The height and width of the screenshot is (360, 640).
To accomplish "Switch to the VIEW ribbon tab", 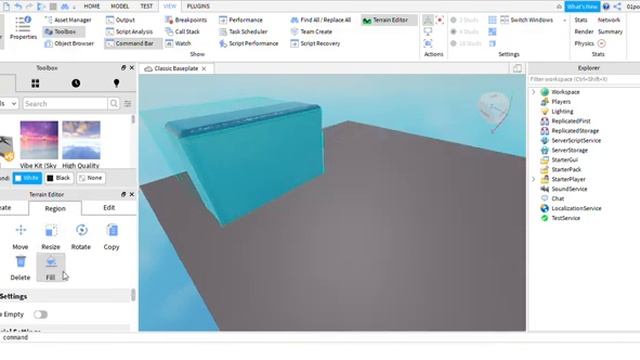I will (x=170, y=6).
